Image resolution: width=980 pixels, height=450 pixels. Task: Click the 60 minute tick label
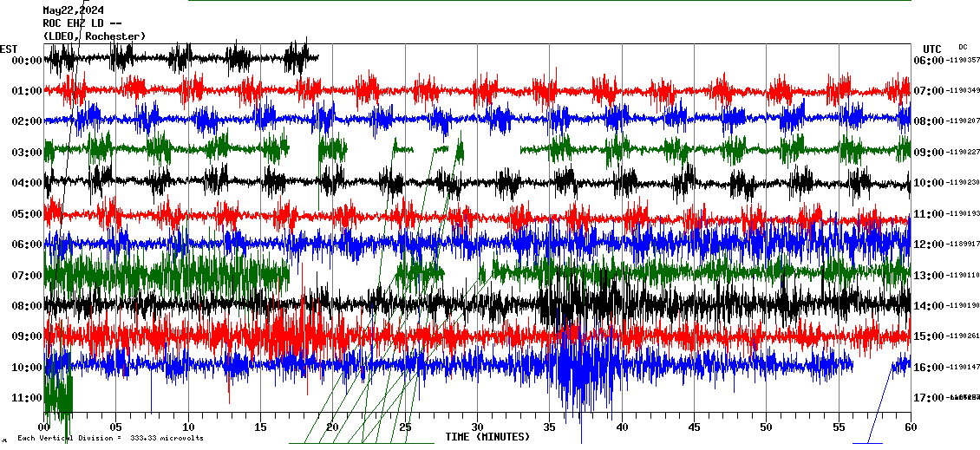(910, 427)
